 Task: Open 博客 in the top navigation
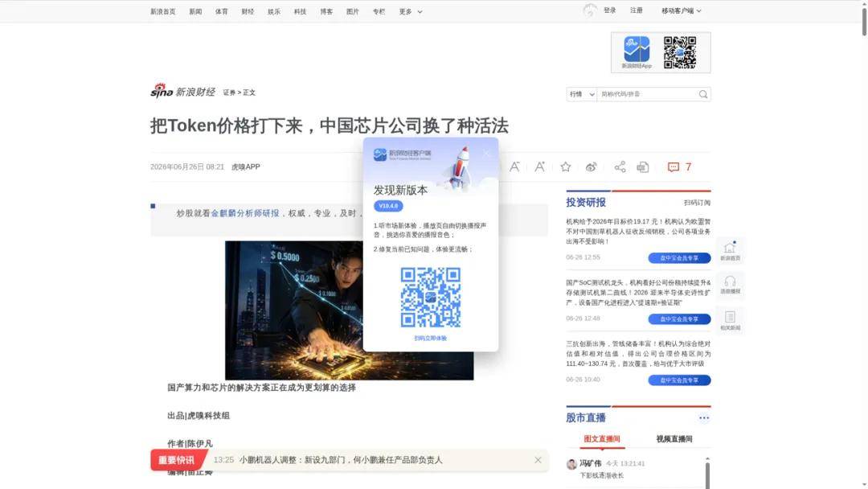pos(326,11)
